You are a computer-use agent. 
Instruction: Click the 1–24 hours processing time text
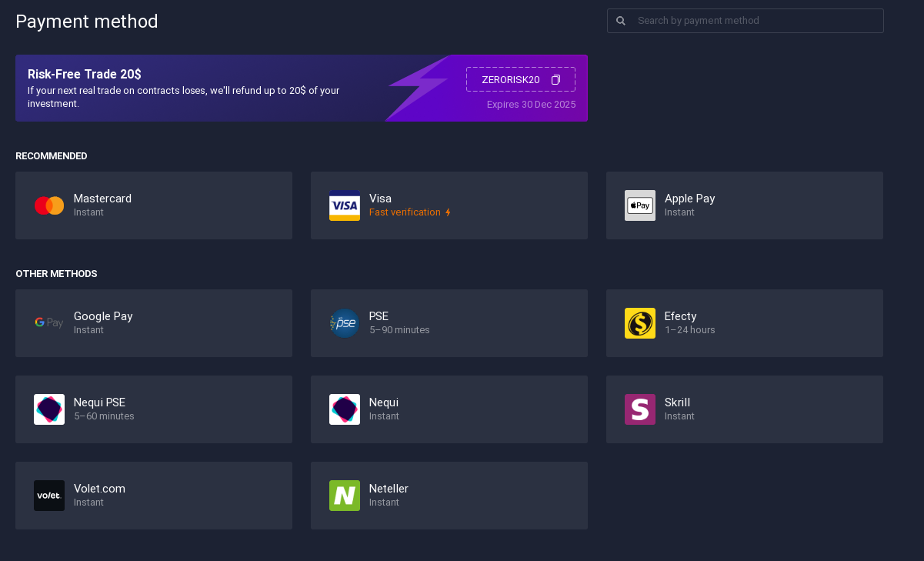tap(689, 330)
